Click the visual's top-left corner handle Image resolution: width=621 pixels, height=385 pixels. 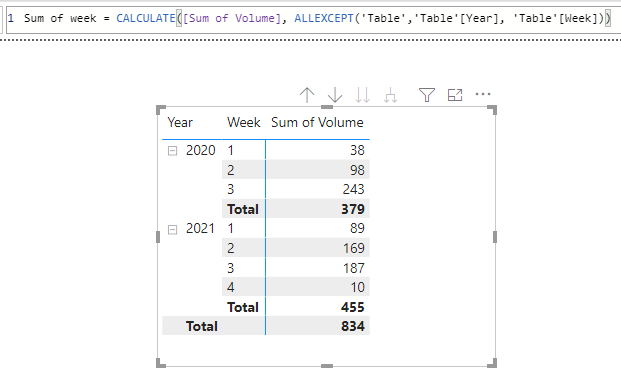tap(161, 110)
